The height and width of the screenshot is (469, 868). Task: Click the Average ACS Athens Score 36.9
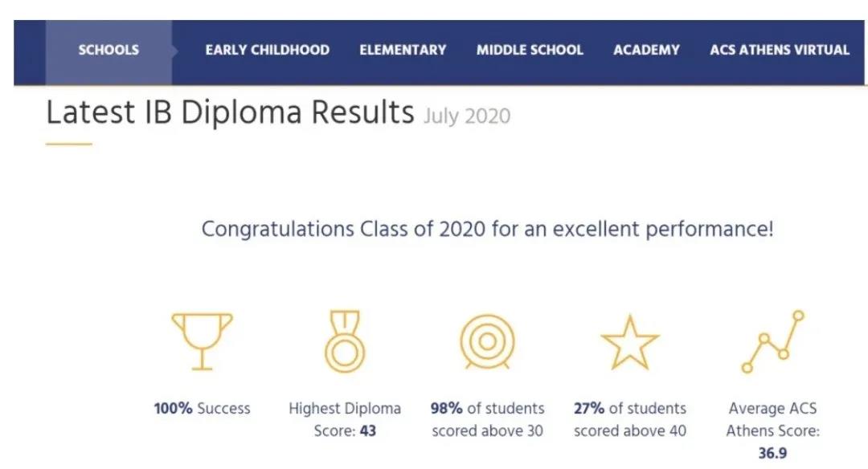(773, 430)
